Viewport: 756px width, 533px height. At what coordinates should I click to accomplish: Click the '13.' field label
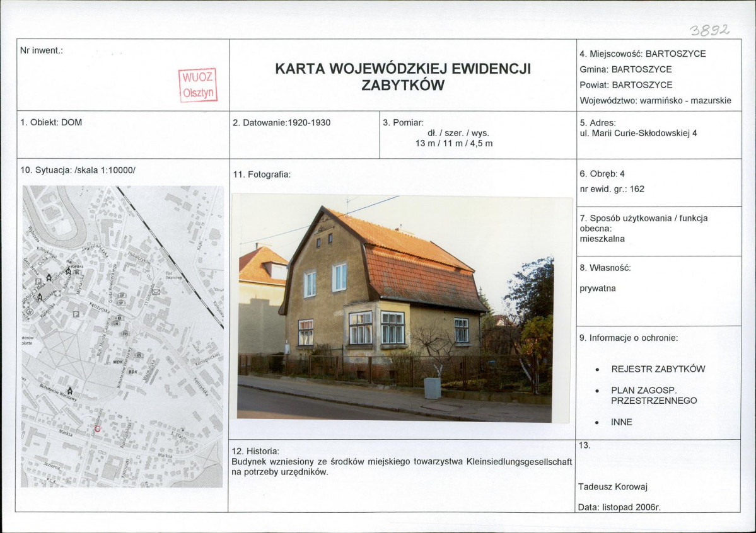[x=584, y=445]
